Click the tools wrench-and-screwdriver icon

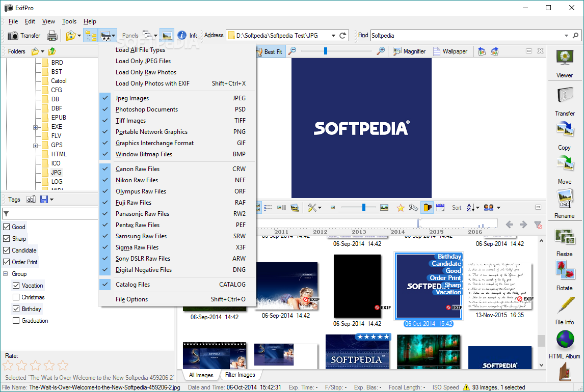pyautogui.click(x=312, y=208)
